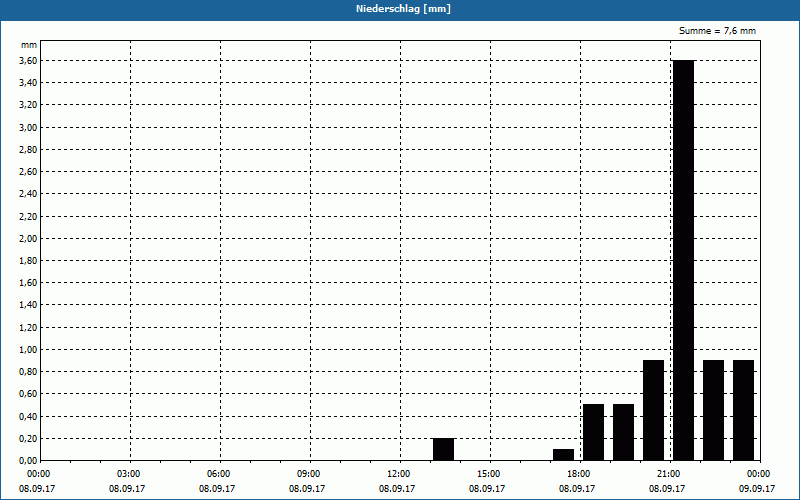Click the tallest 3,60 mm precipitation bar
This screenshot has height=500, width=800.
(684, 260)
